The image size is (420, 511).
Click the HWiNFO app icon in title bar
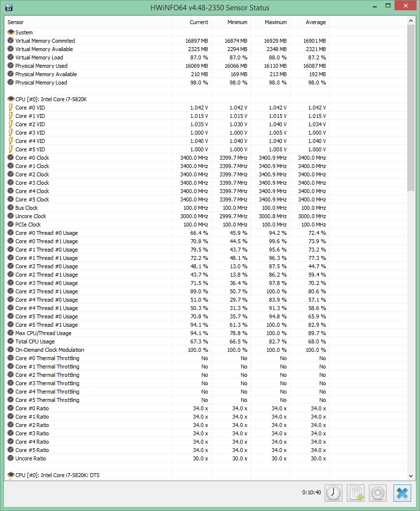coord(9,7)
